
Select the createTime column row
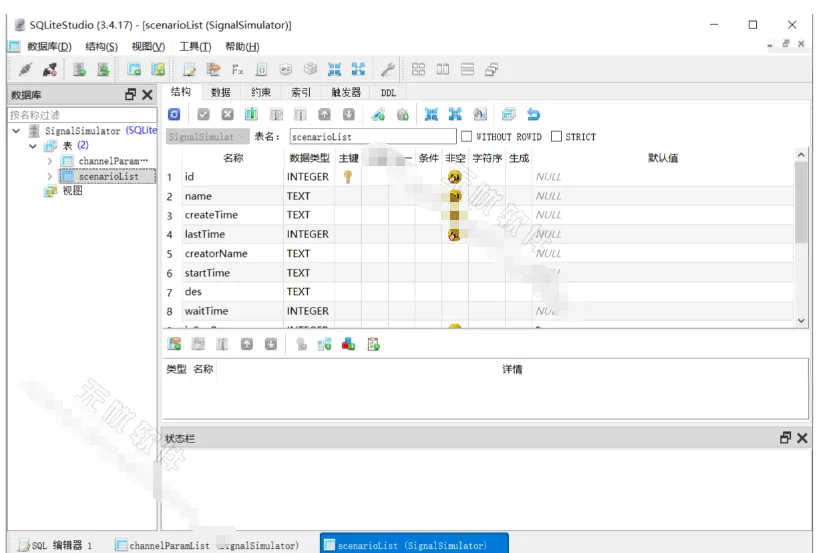(x=478, y=215)
